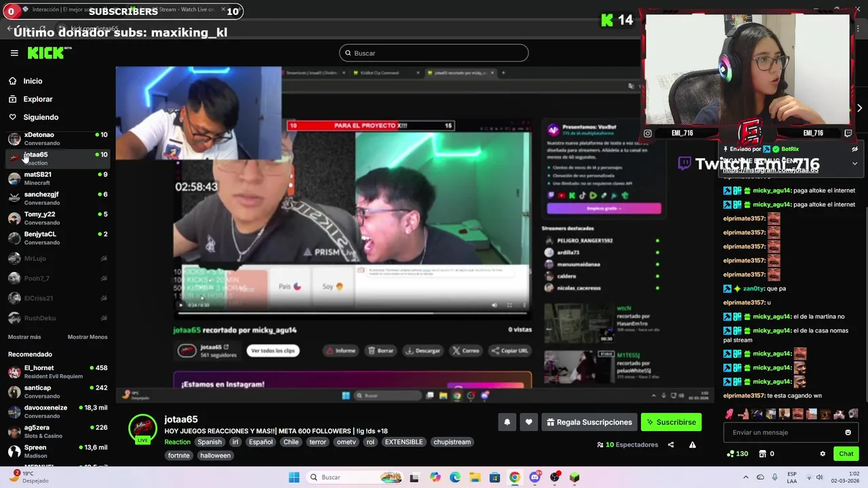Expand the pinned message chevron

pos(854,163)
